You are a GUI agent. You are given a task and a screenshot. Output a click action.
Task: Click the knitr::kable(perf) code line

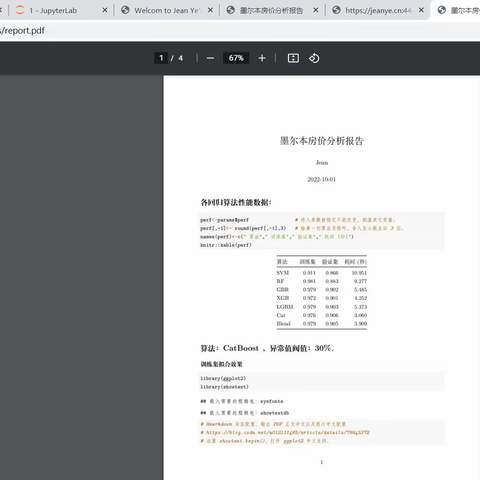click(226, 245)
